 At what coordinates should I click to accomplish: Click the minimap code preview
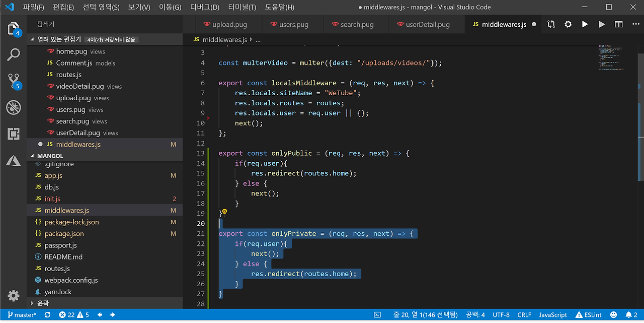click(x=611, y=57)
